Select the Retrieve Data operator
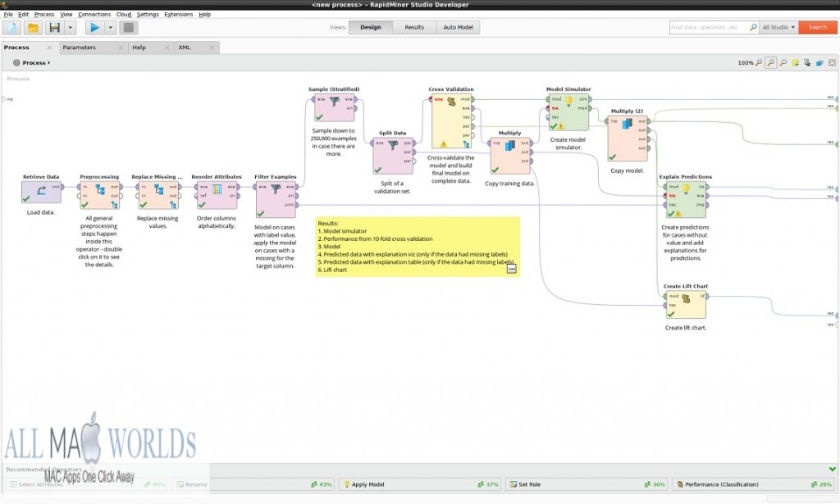 [x=41, y=192]
